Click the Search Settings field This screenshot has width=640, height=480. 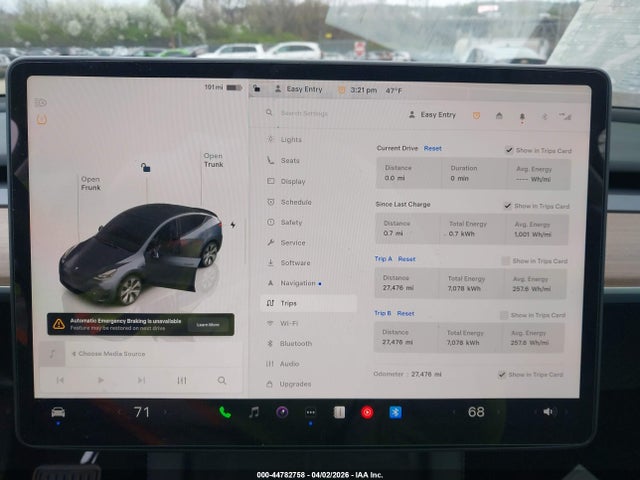pos(304,113)
